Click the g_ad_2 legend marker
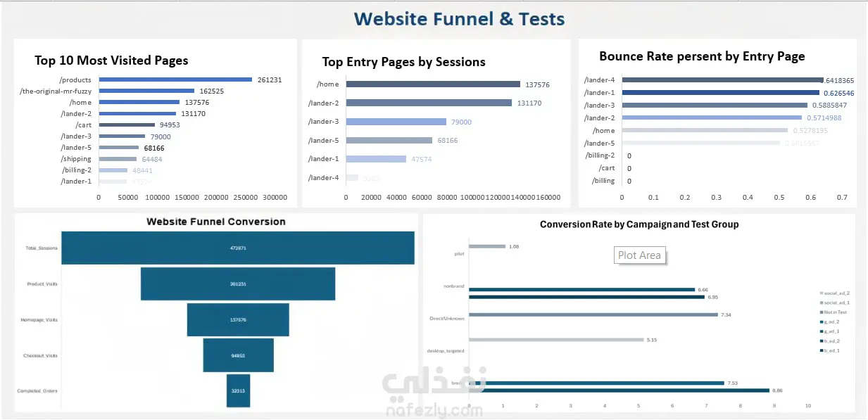This screenshot has height=420, width=868. pos(822,322)
